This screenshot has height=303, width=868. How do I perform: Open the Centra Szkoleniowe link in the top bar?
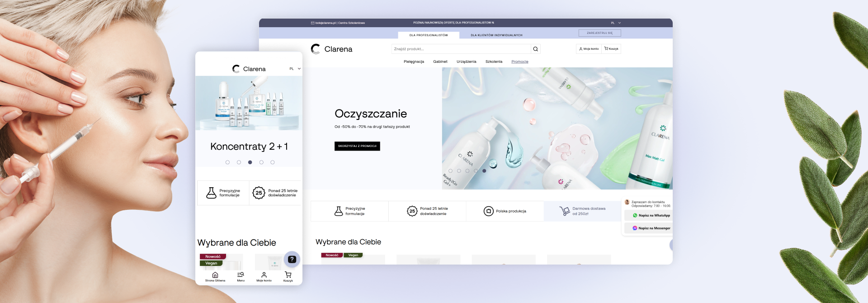point(351,23)
